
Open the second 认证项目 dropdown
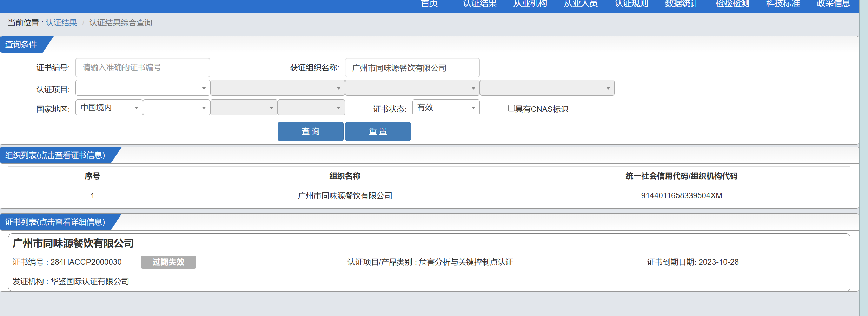pyautogui.click(x=277, y=88)
